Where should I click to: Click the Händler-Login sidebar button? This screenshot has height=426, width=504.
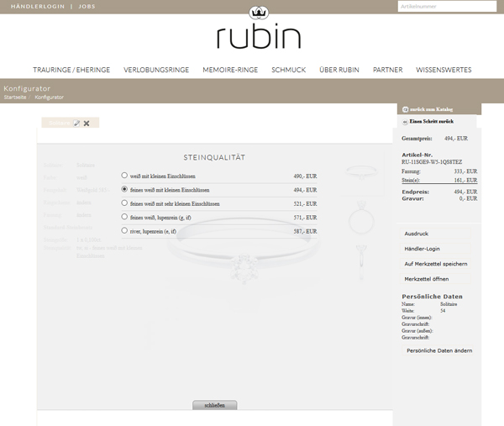click(435, 249)
